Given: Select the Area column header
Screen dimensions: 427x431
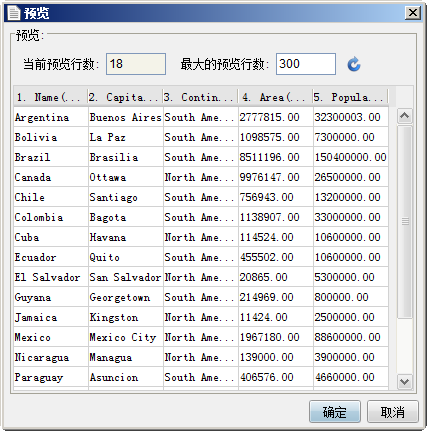Looking at the screenshot, I should pyautogui.click(x=275, y=97).
